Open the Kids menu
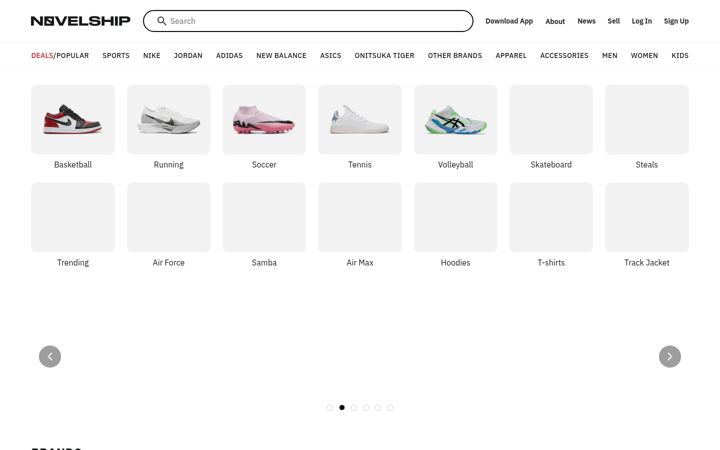The width and height of the screenshot is (720, 450). point(680,56)
